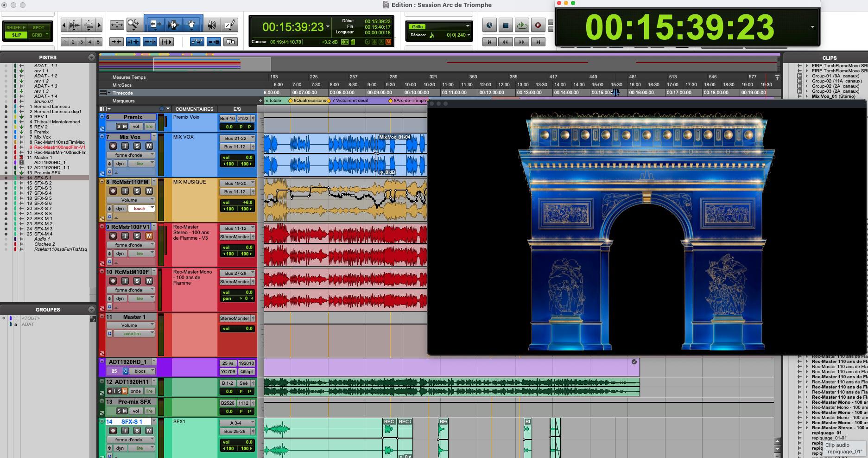Select the Scrubber speaker tool
868x458 pixels.
point(211,25)
